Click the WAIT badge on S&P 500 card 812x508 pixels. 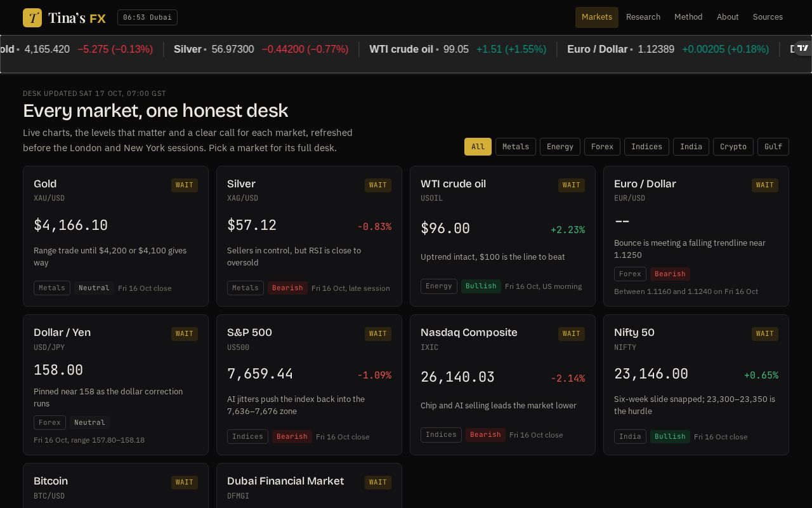point(378,333)
